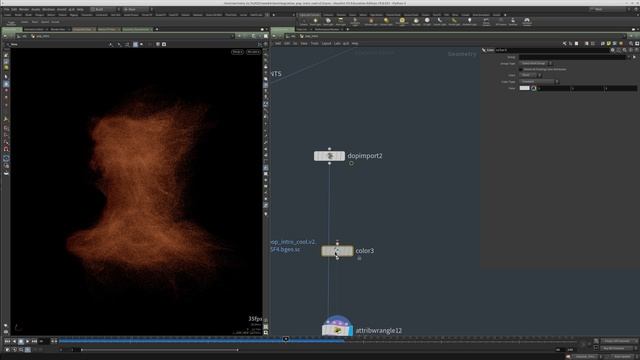Click the Spot Light shelf tool

(x=328, y=22)
